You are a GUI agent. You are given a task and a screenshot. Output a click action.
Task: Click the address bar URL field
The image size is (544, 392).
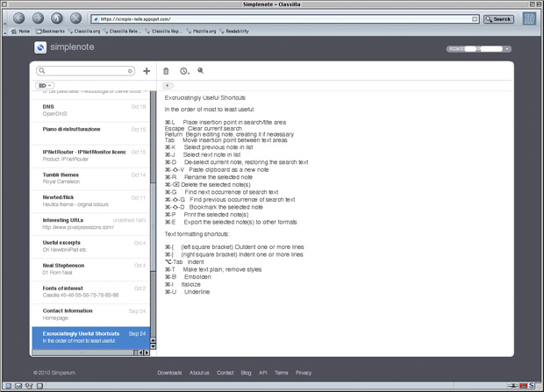(284, 19)
